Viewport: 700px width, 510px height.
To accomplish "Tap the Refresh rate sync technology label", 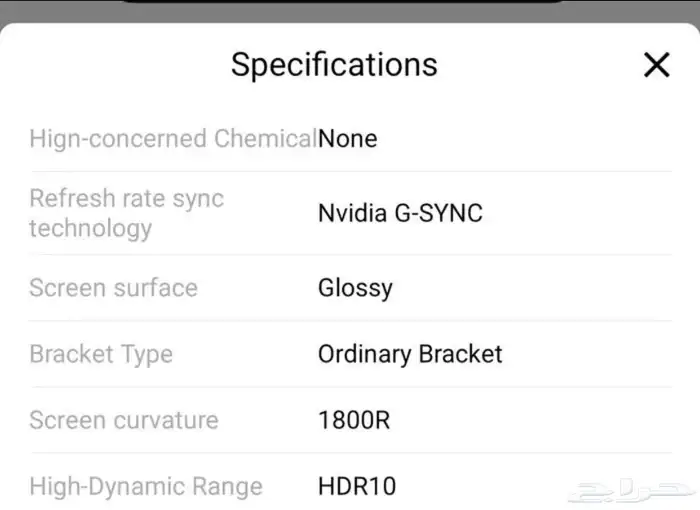I will (126, 213).
